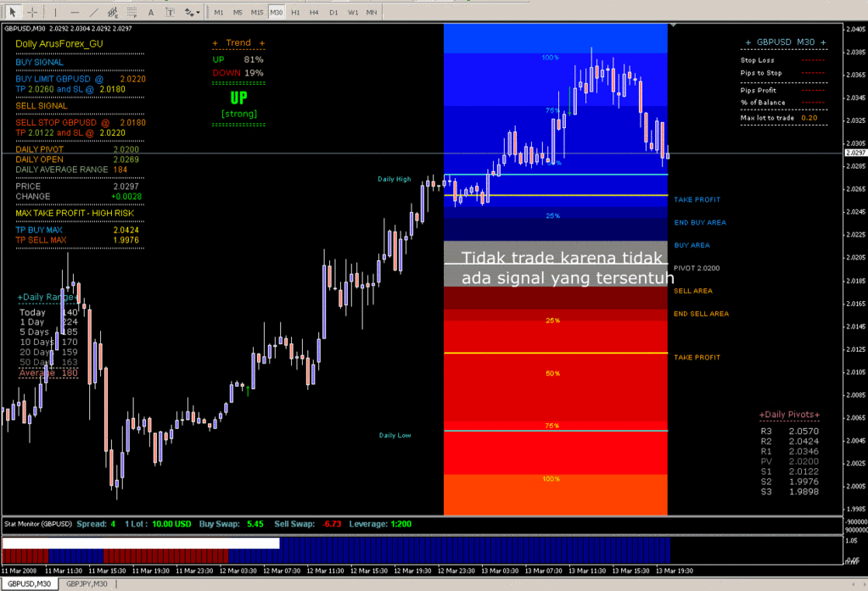
Task: Set chart period to H4
Action: [x=314, y=12]
